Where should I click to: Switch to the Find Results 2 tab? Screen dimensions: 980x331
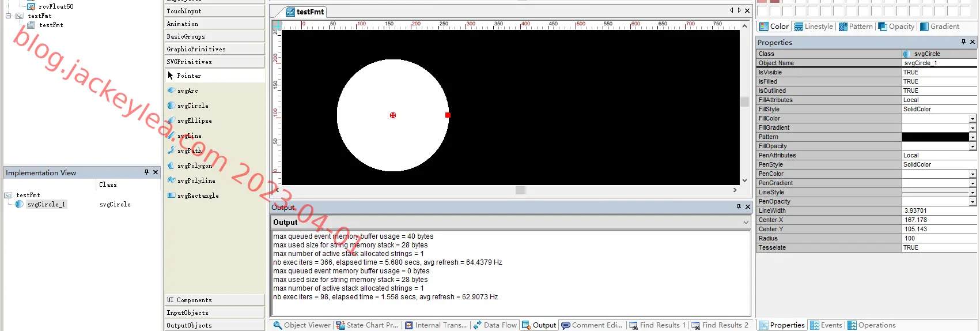pos(720,325)
